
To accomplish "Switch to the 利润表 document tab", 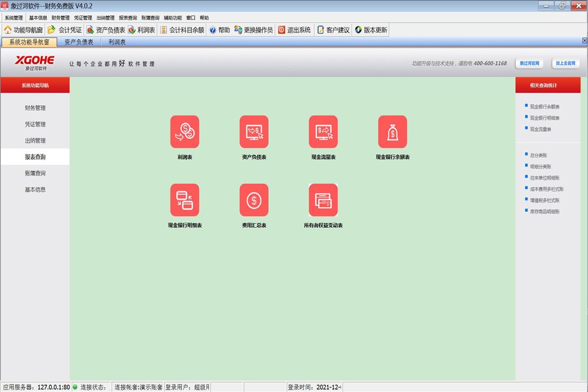I will point(117,42).
